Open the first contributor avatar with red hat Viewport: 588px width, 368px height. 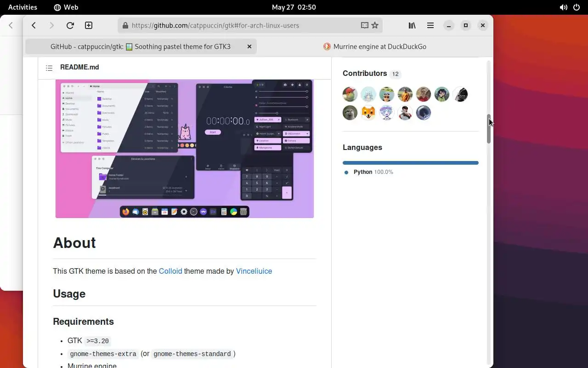pos(350,94)
